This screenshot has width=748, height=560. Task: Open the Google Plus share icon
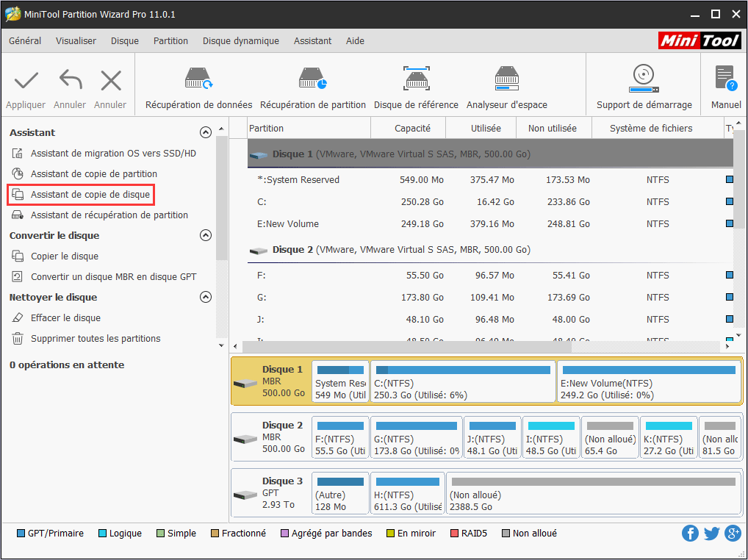click(733, 534)
